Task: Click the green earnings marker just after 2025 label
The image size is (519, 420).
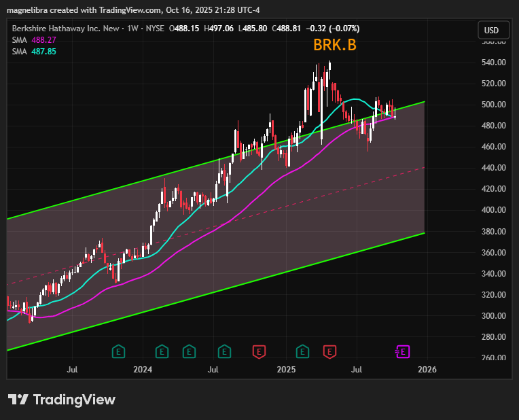Action: coord(302,351)
